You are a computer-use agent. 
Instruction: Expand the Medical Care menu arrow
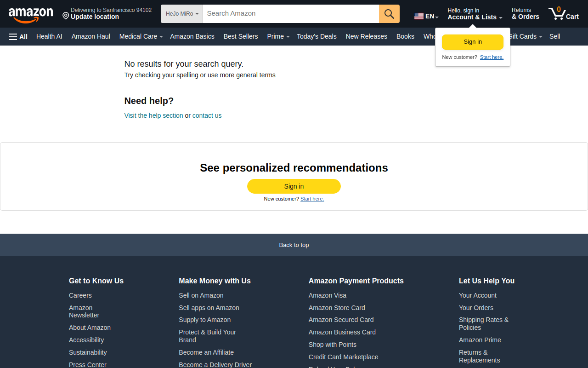161,37
